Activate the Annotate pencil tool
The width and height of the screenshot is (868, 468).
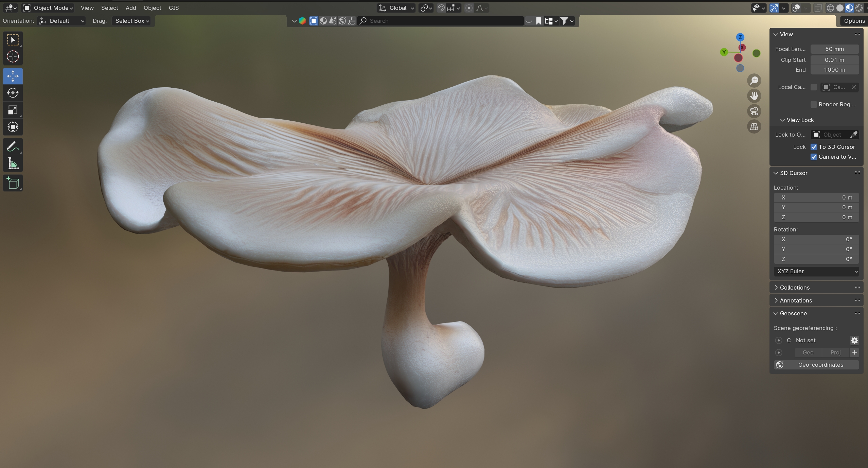(x=13, y=147)
